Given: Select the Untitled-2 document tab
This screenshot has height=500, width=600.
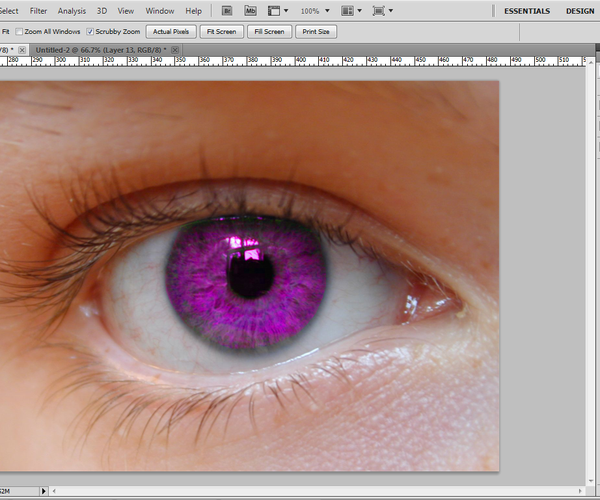Looking at the screenshot, I should coord(101,50).
